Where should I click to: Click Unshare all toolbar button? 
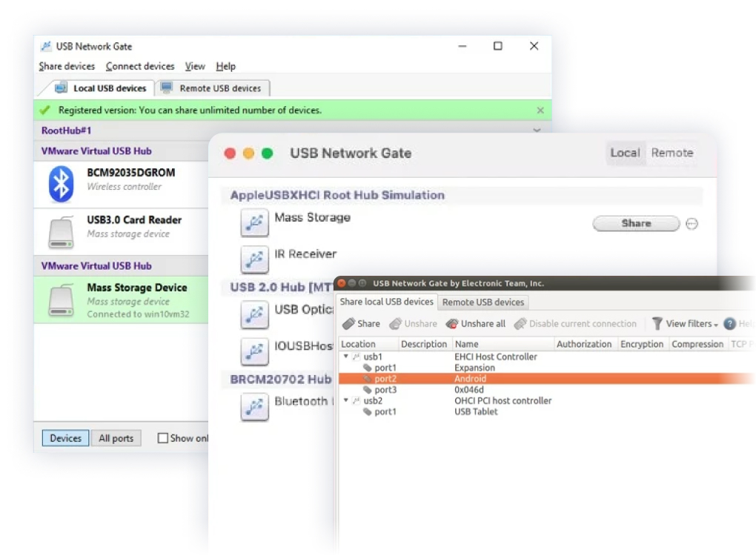475,323
